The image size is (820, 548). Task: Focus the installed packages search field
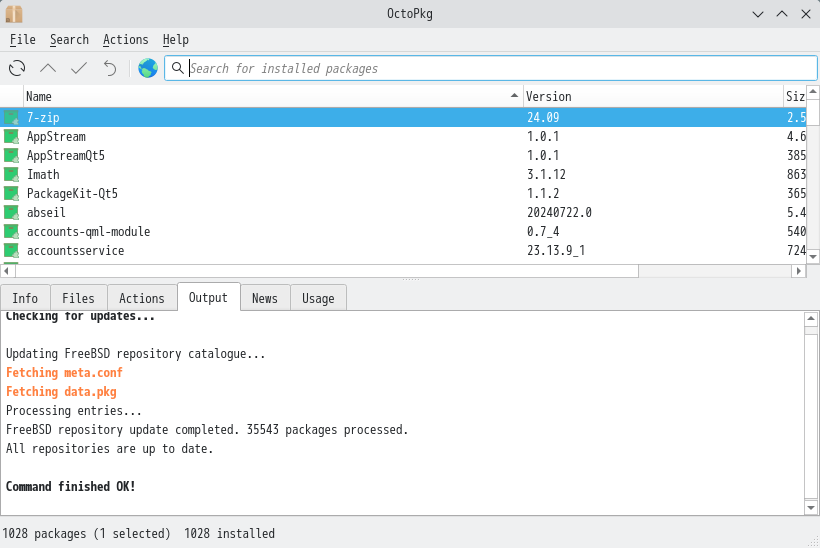500,68
